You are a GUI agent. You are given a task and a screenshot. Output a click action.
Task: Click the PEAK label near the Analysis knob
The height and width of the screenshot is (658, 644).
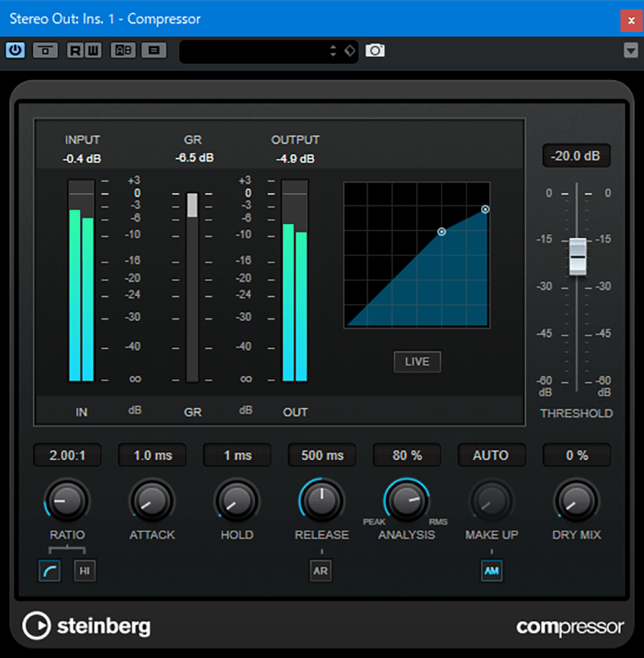tap(374, 521)
